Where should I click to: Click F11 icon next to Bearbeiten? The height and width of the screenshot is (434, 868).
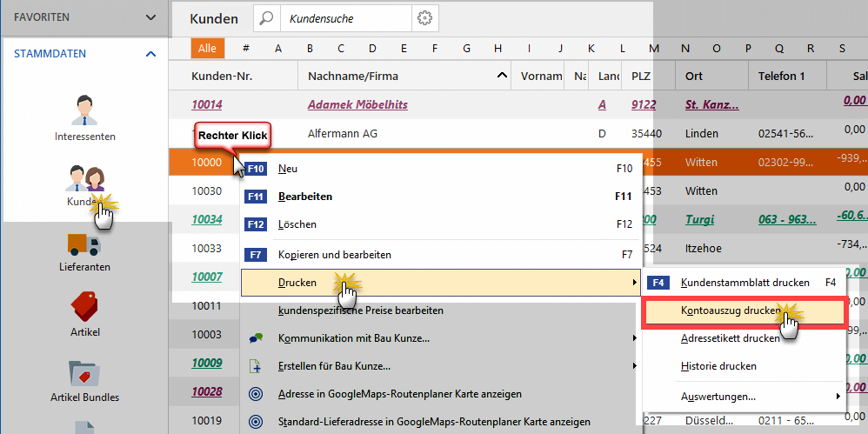pyautogui.click(x=256, y=197)
